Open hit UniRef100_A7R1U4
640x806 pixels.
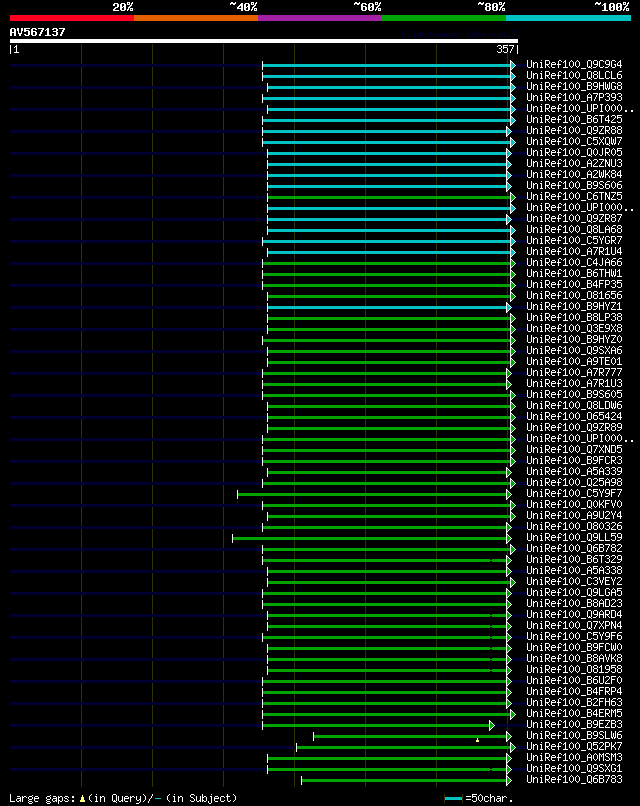[x=574, y=251]
